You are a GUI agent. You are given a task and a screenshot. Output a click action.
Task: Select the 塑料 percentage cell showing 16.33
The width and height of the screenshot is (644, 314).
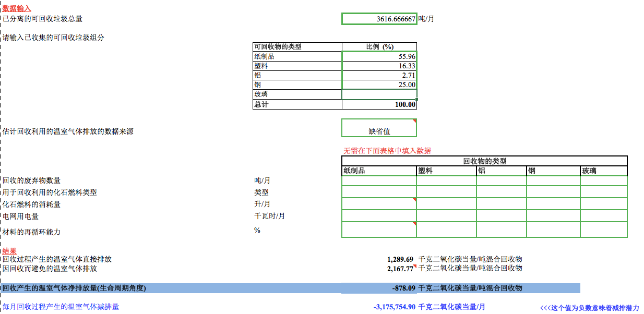[x=379, y=66]
